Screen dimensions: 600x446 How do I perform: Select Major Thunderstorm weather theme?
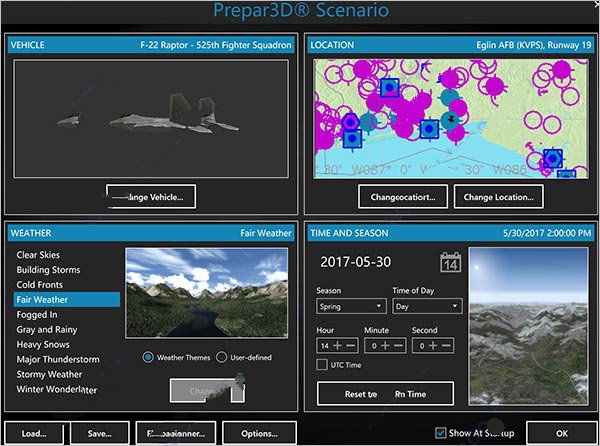pos(67,359)
